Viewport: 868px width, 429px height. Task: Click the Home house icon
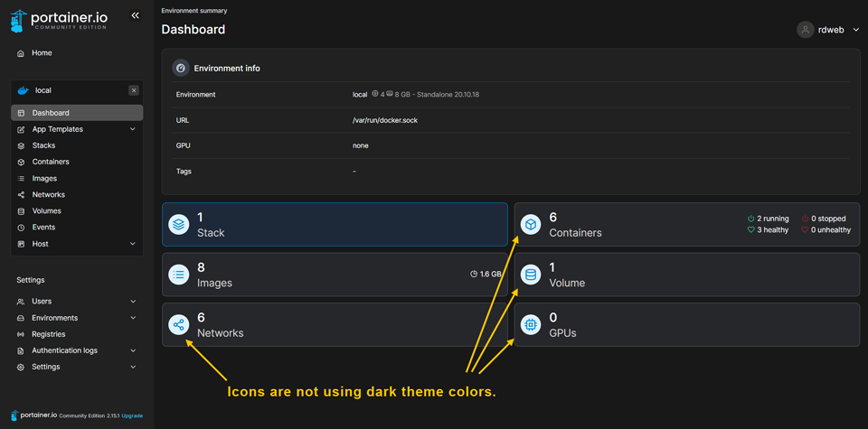pyautogui.click(x=21, y=53)
